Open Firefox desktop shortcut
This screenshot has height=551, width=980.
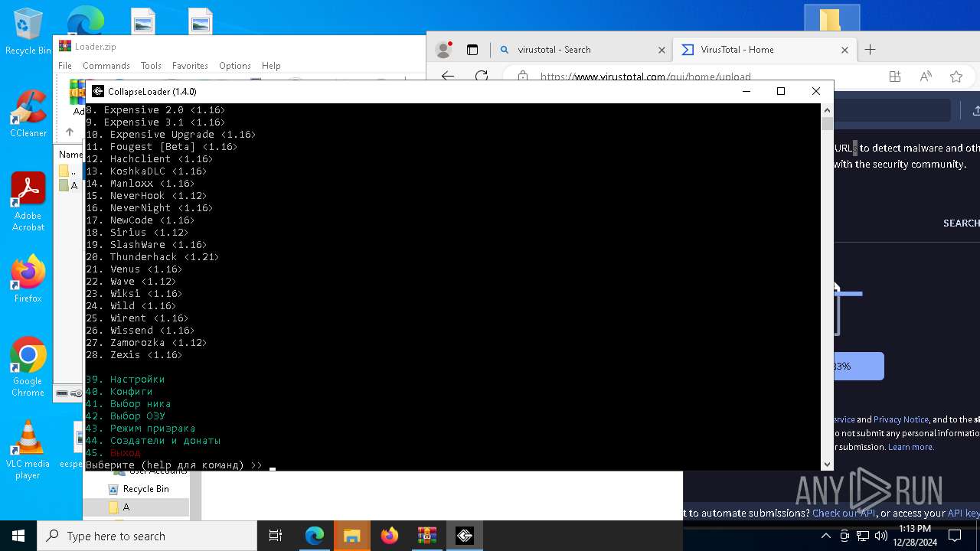point(28,279)
